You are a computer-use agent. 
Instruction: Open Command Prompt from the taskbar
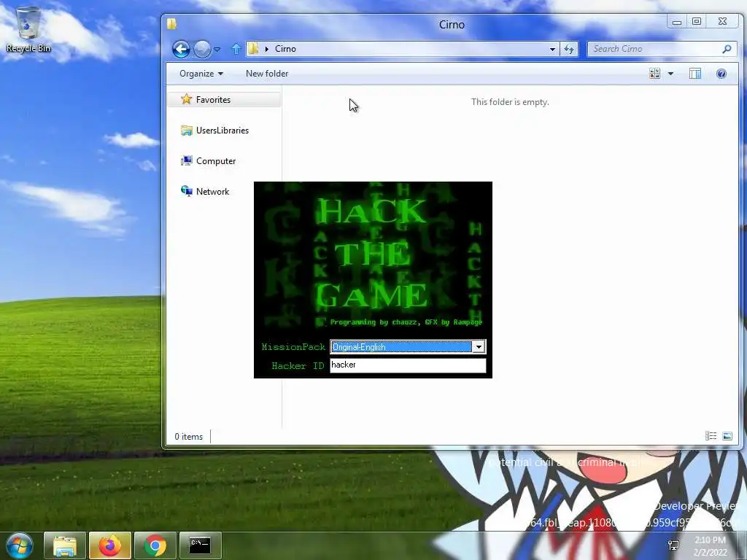[x=200, y=545]
